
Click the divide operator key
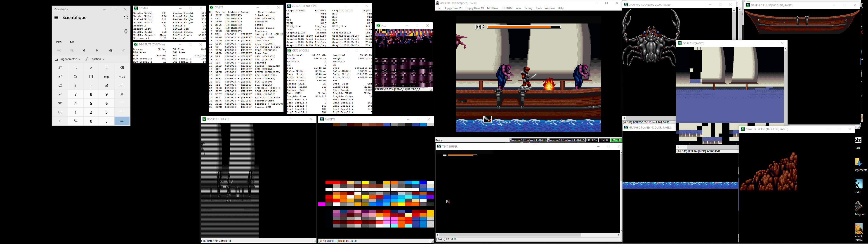coord(122,85)
